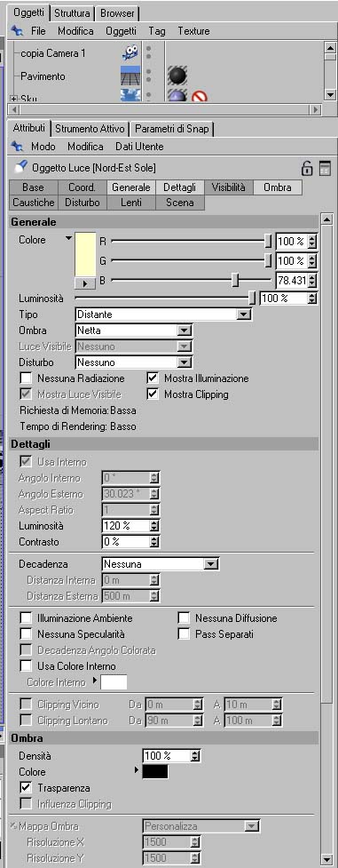
Task: Open the Strumento Attivo tab
Action: click(x=90, y=129)
